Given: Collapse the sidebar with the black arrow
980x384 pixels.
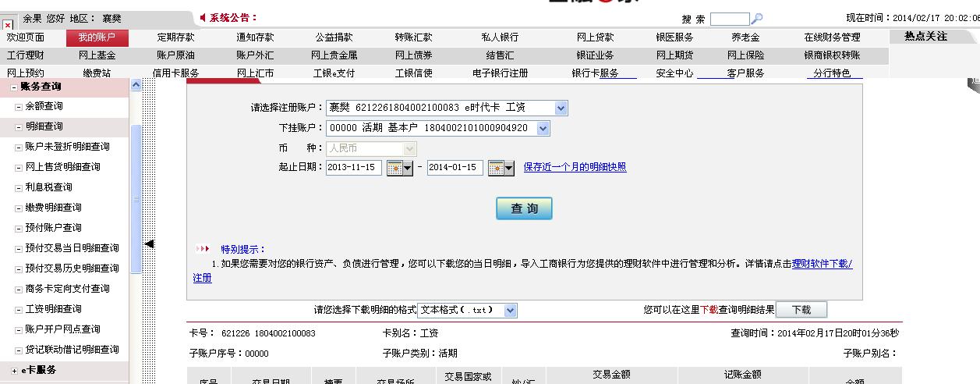Looking at the screenshot, I should click(x=149, y=244).
